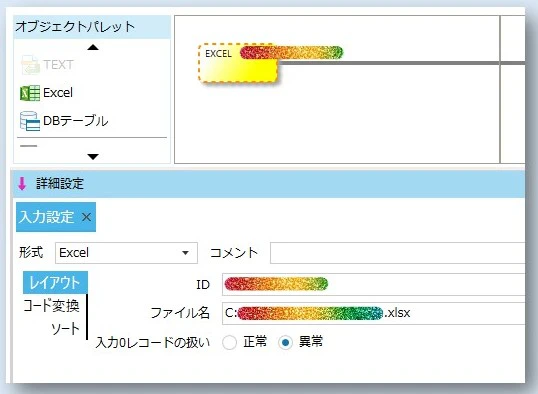Pick the Excel object icon in palette
The width and height of the screenshot is (538, 394).
tap(30, 93)
